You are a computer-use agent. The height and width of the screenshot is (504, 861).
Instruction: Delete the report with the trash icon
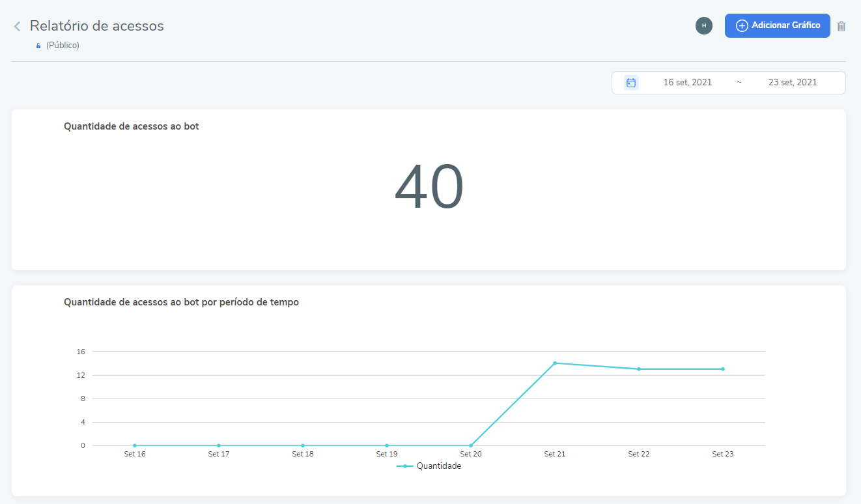coord(841,26)
